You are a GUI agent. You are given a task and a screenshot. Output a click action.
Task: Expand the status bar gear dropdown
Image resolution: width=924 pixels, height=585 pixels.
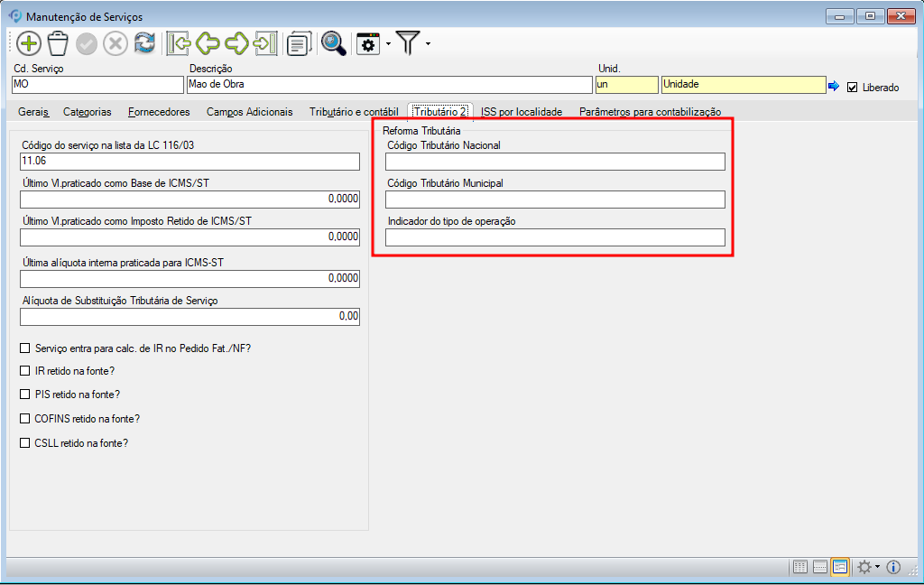point(877,567)
